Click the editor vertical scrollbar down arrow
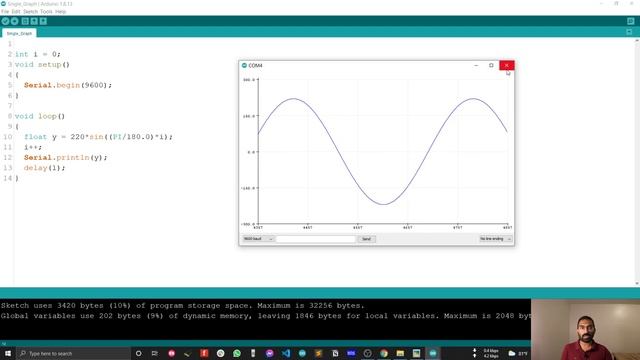The width and height of the screenshot is (640, 360). 637,283
